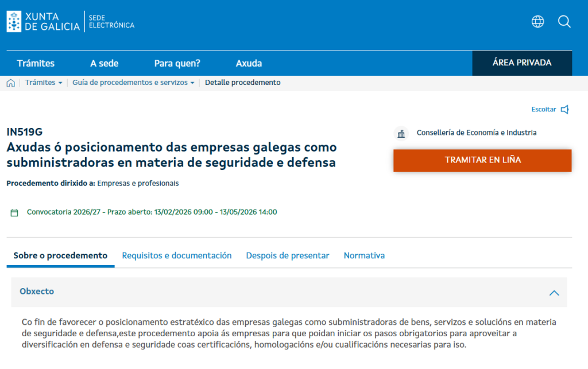
Task: Switch to Despois de presentar tab
Action: [x=287, y=255]
